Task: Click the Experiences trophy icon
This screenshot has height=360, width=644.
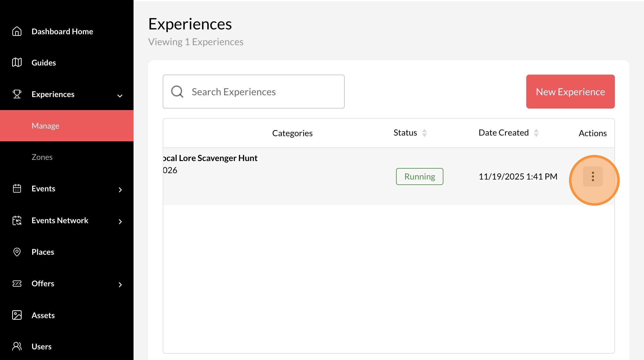Action: pos(17,94)
